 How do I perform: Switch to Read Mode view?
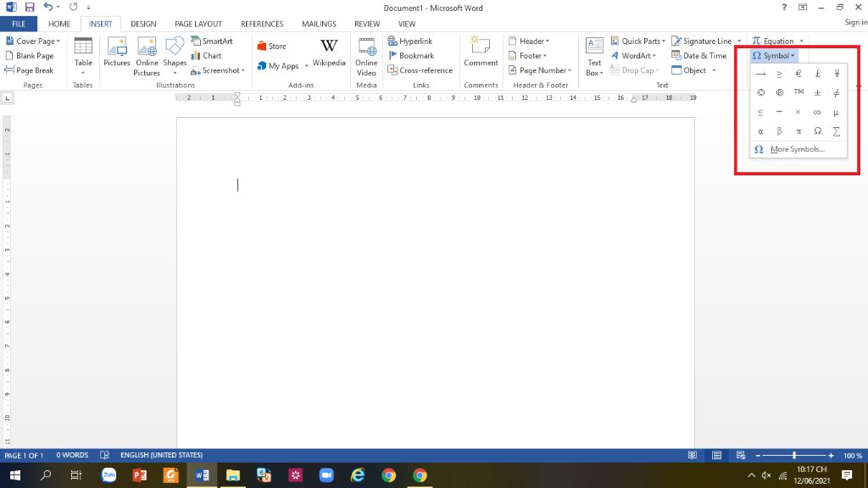pos(692,455)
